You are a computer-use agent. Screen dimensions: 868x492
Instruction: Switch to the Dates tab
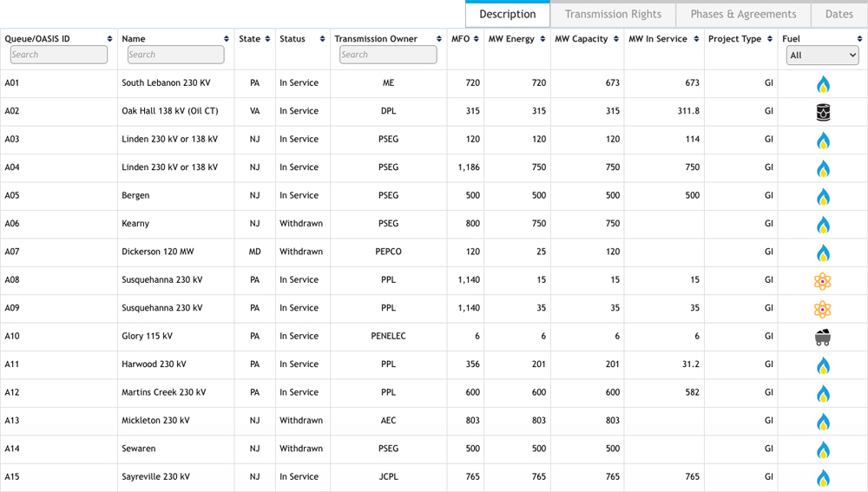838,14
